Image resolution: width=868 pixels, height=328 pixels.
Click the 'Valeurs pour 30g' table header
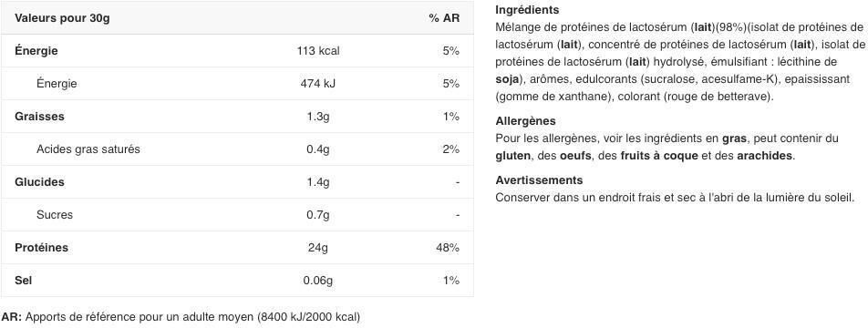[x=62, y=18]
